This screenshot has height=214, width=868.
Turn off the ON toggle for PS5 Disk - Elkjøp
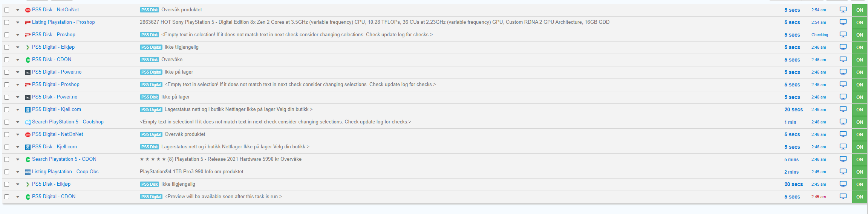[x=860, y=184]
